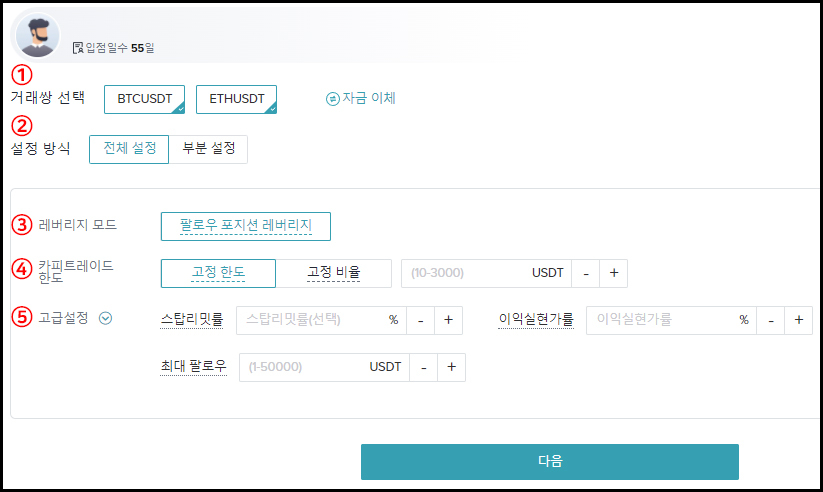
Task: Click the 고급설정 label text
Action: [63, 318]
